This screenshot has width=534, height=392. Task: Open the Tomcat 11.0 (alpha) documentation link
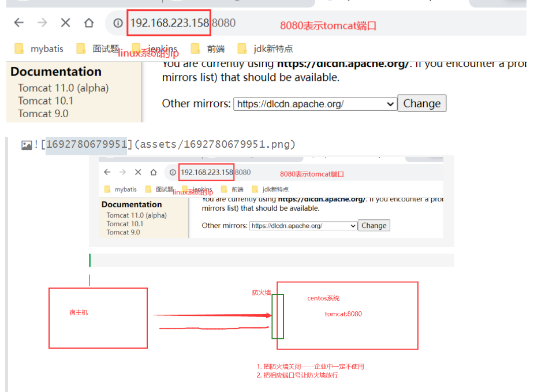[64, 88]
